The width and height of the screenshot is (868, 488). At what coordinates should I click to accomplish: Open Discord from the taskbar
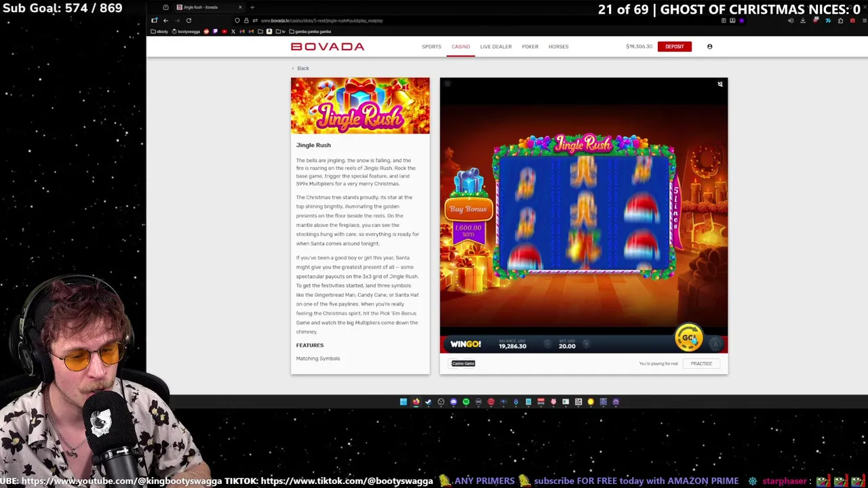pyautogui.click(x=454, y=402)
